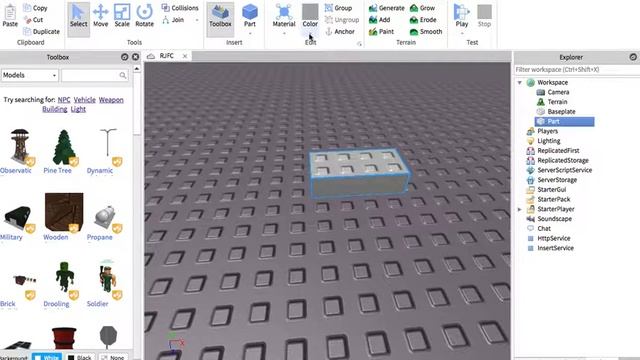Switch to the RJFC tab
The width and height of the screenshot is (640, 360).
point(167,56)
